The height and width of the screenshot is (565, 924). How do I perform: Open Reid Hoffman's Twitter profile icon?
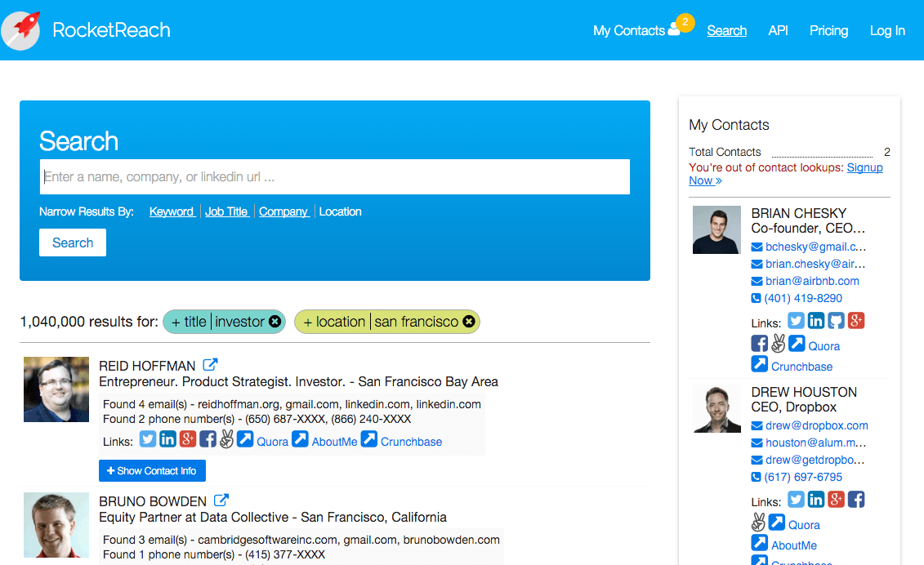tap(148, 439)
